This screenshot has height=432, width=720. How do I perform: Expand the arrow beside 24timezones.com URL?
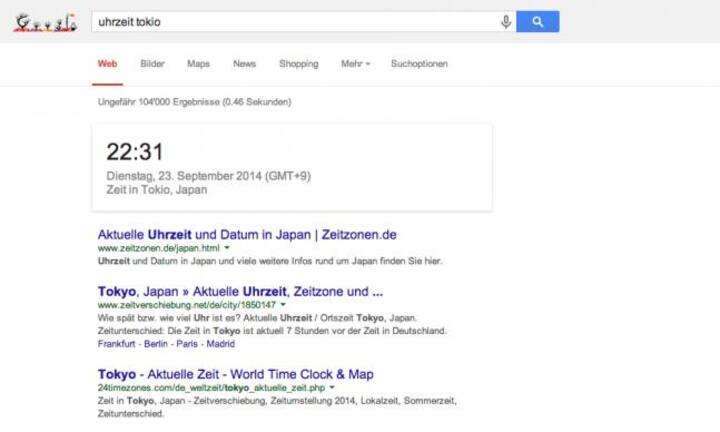coord(332,386)
